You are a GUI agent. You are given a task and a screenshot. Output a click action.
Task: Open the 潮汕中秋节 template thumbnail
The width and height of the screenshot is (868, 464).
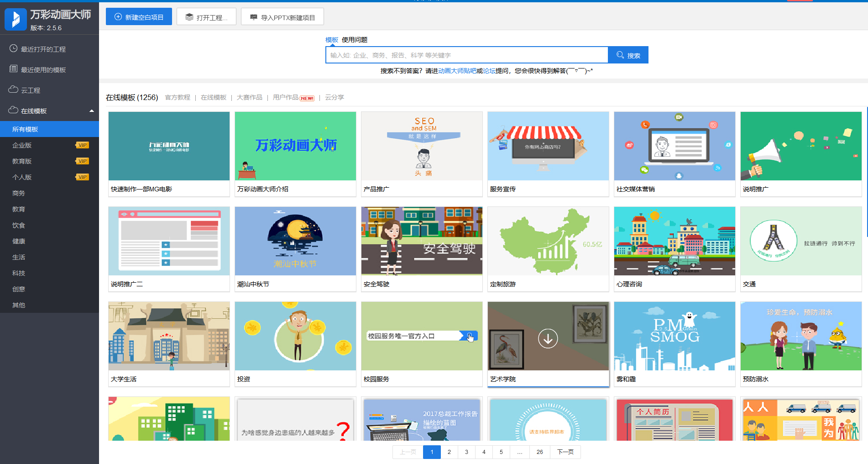click(x=295, y=241)
